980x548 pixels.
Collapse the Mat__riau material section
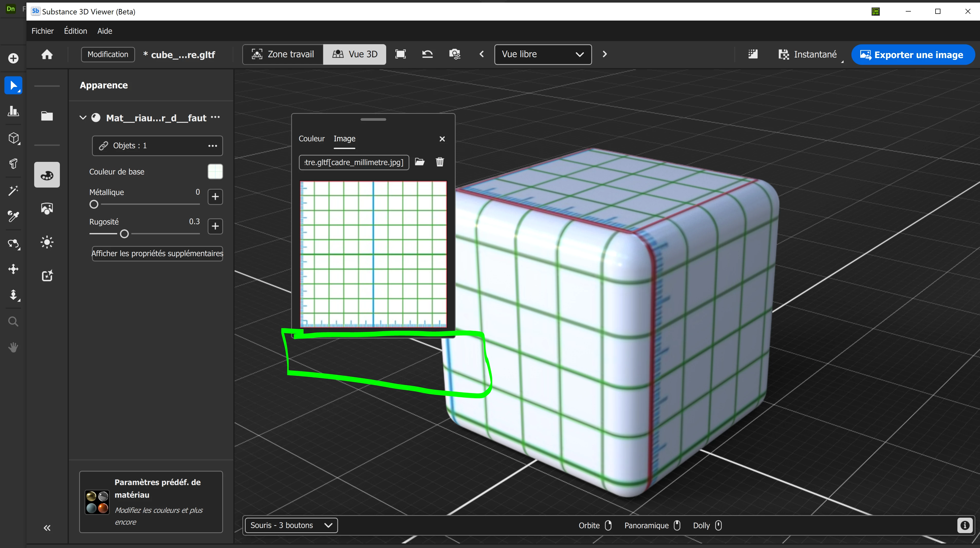pos(82,118)
